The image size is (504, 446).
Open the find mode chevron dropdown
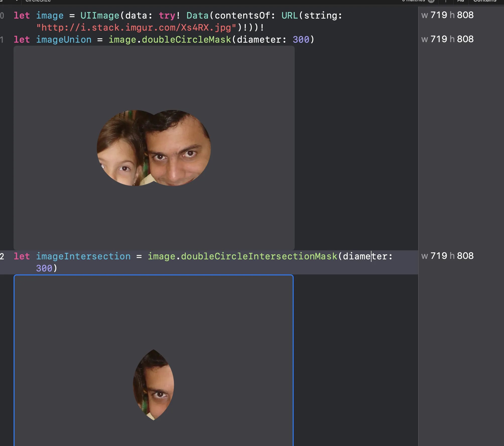[x=17, y=1]
